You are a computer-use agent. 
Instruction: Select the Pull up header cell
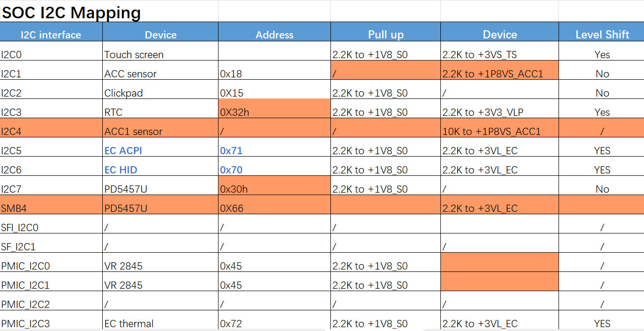386,32
